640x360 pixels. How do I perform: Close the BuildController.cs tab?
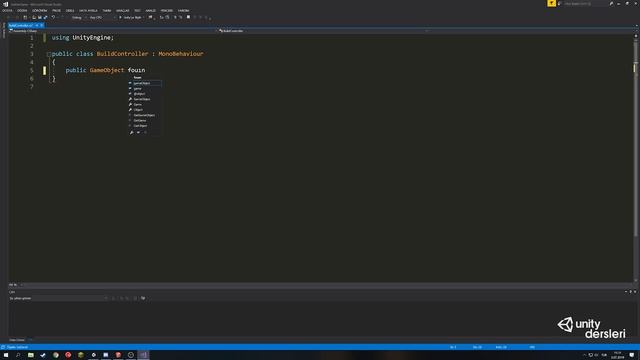pyautogui.click(x=42, y=25)
